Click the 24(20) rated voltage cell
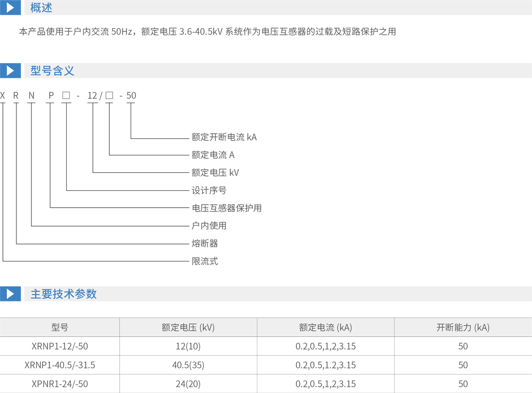This screenshot has height=393, width=532. pos(188,384)
